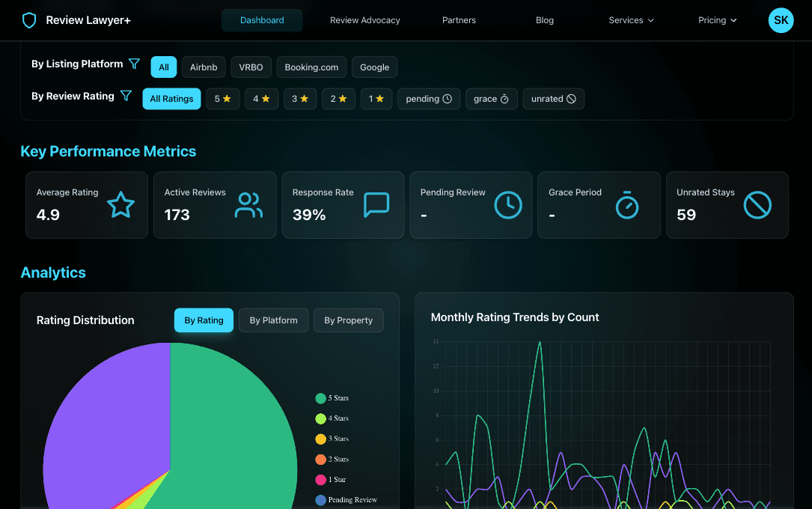This screenshot has height=509, width=812.
Task: Toggle 2 Stars legend swatch
Action: point(320,460)
